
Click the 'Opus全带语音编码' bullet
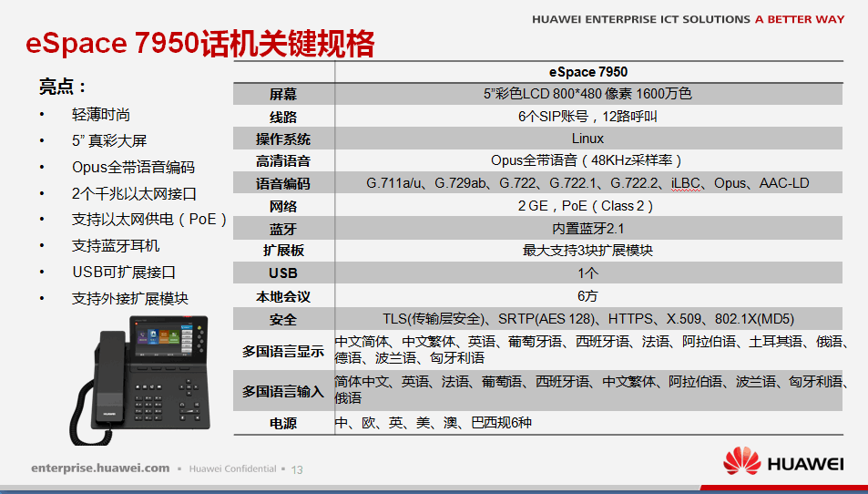click(133, 168)
